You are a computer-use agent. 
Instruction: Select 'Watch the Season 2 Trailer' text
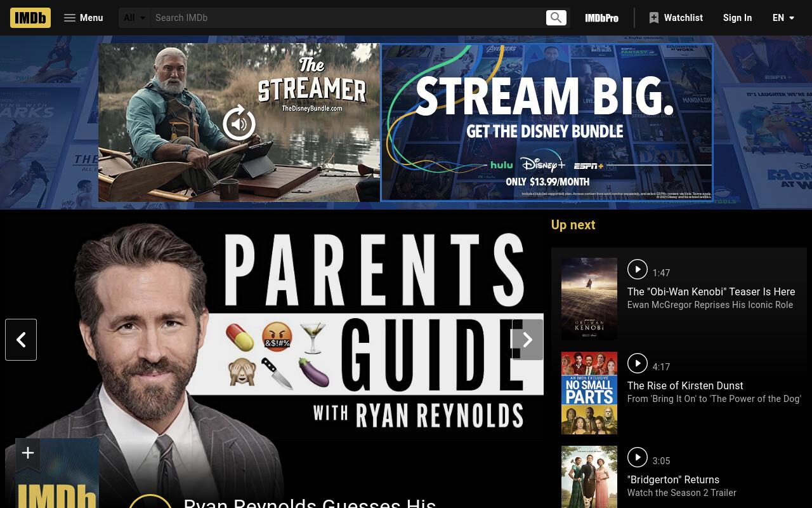(x=682, y=493)
